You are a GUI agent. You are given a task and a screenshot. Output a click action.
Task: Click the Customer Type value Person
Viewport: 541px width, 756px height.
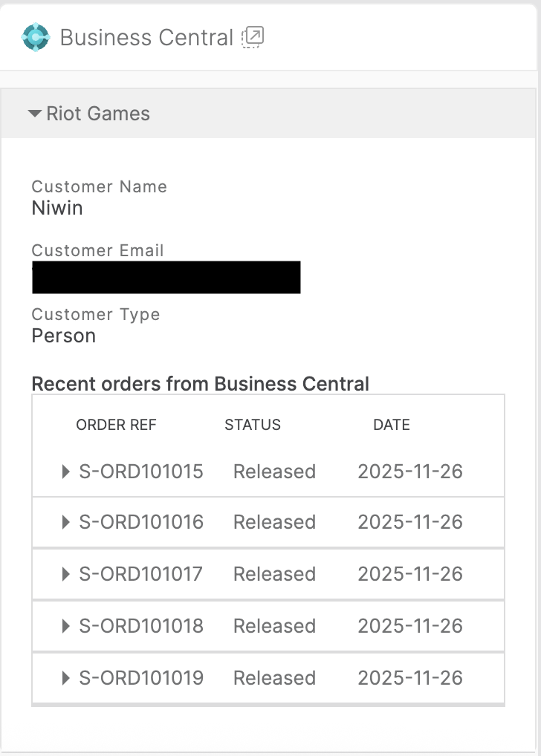tap(64, 336)
